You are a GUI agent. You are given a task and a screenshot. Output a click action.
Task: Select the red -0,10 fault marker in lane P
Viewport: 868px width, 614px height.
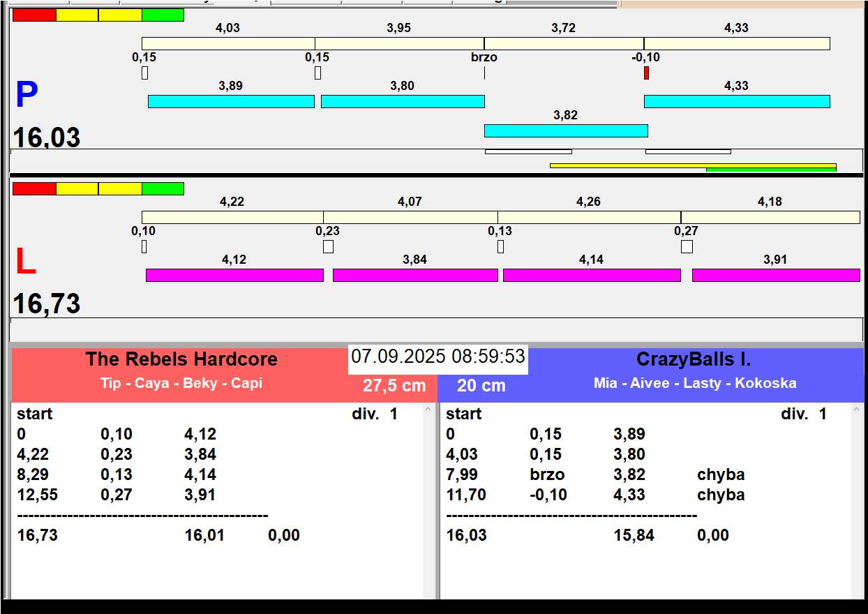646,73
